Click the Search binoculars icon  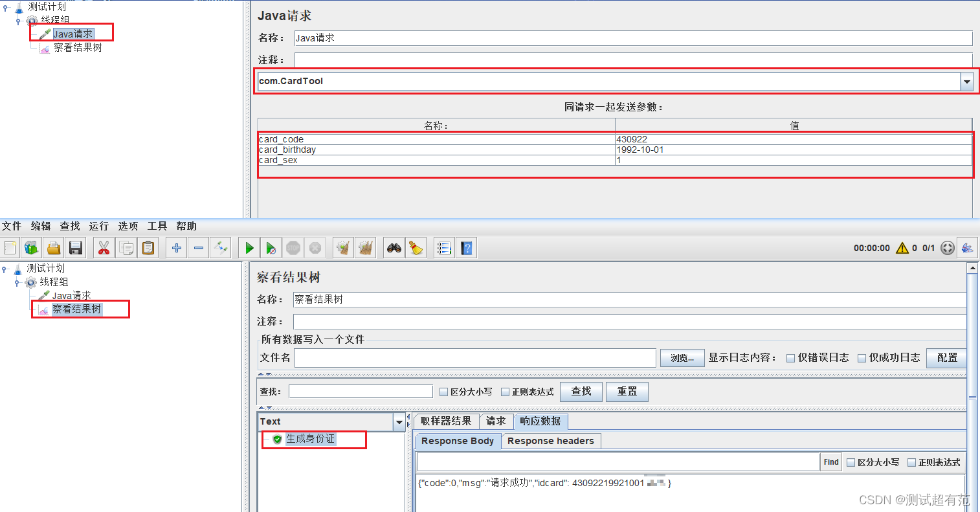[x=394, y=247]
